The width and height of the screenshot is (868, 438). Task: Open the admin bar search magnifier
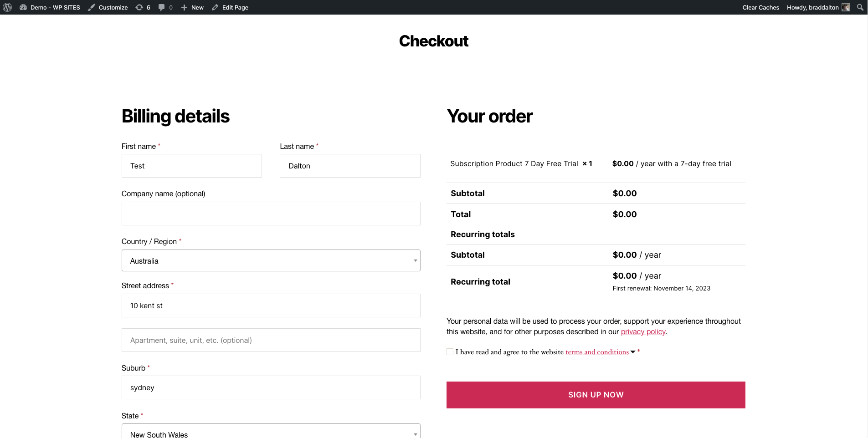[x=860, y=7]
